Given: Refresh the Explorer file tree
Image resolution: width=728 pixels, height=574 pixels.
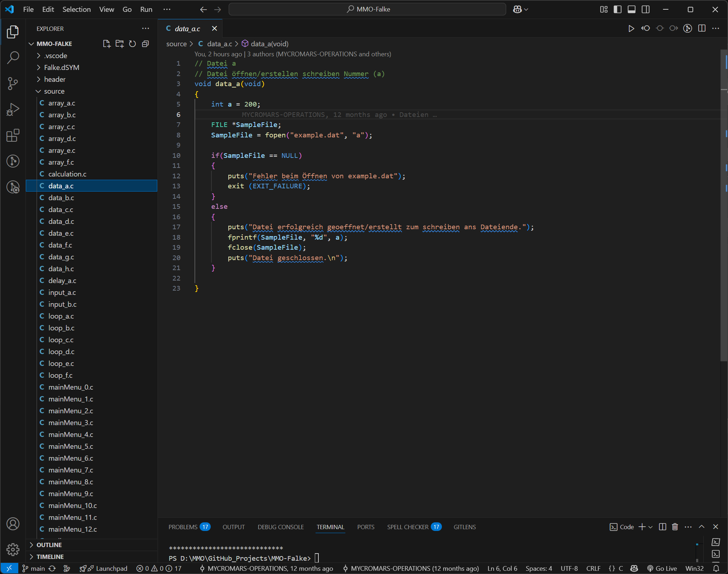Looking at the screenshot, I should point(132,44).
